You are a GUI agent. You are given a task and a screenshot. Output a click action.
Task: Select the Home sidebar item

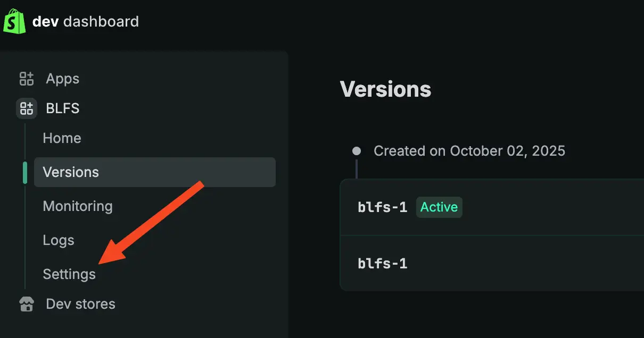click(62, 138)
